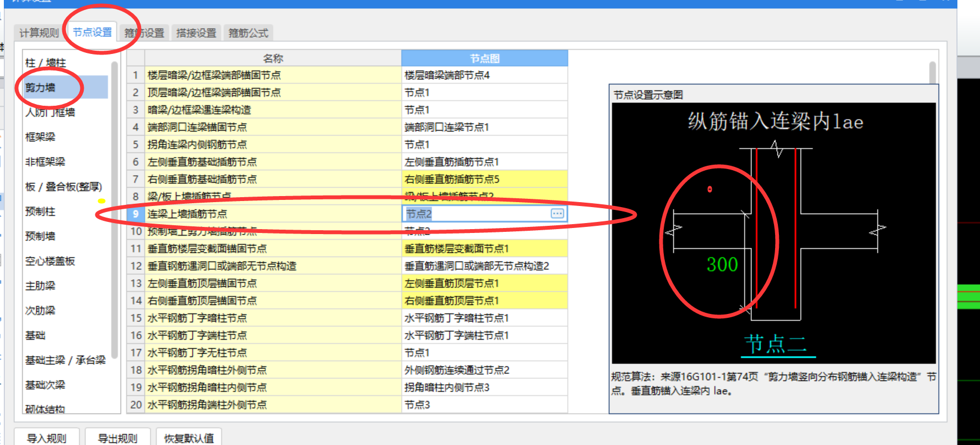This screenshot has height=445, width=980.
Task: Click the 导入规则 button
Action: [x=47, y=438]
